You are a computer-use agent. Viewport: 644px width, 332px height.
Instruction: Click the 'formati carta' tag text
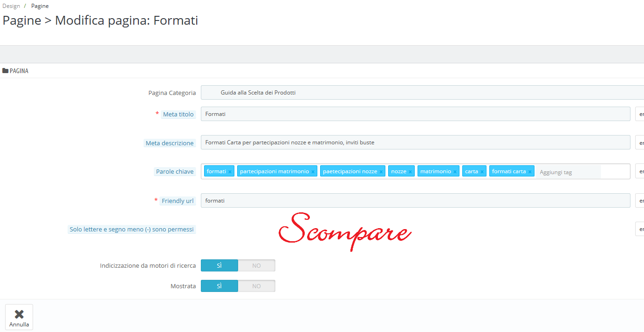[509, 171]
